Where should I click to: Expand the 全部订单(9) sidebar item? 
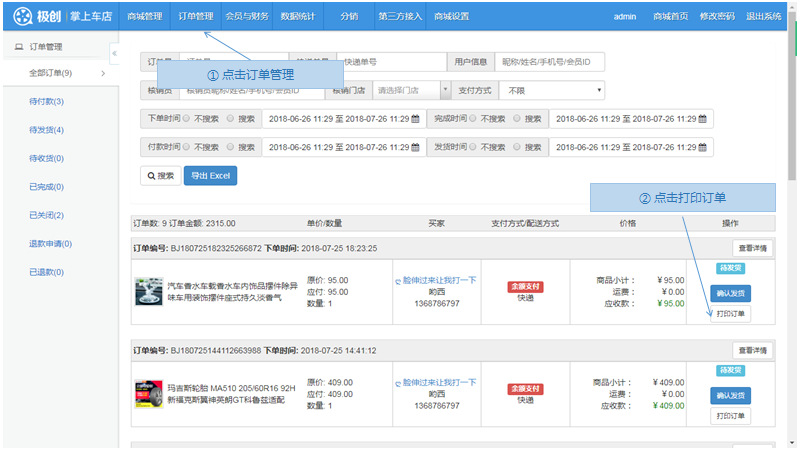point(65,73)
